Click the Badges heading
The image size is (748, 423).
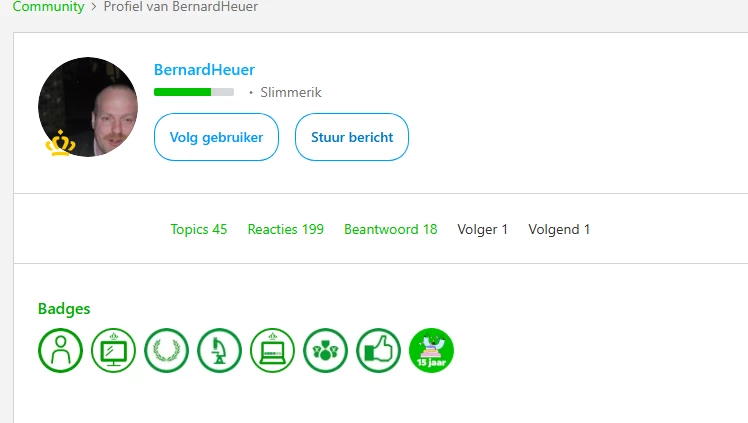(64, 309)
